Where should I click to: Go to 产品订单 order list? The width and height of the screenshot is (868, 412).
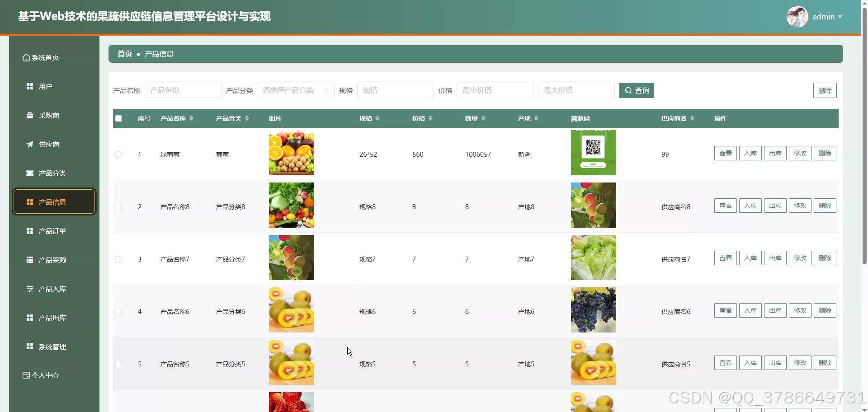[51, 231]
